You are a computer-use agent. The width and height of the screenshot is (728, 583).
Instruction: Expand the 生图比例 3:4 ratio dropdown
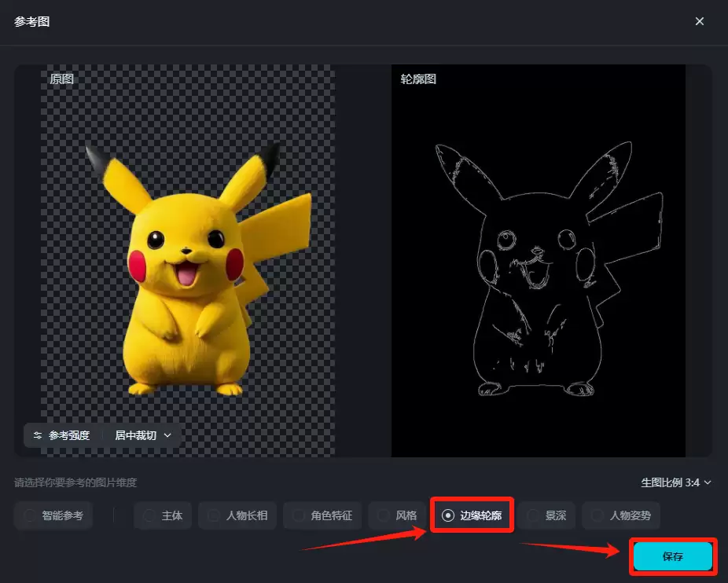coord(676,482)
